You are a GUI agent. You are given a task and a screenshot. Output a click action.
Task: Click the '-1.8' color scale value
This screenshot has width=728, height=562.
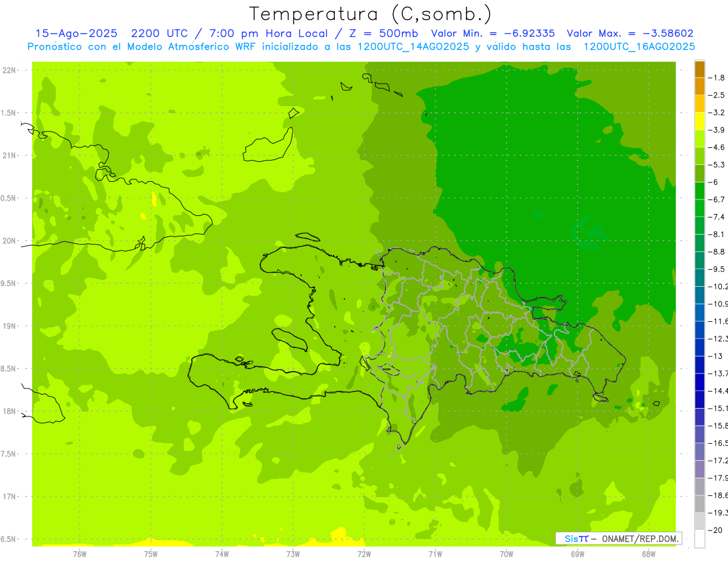point(716,78)
